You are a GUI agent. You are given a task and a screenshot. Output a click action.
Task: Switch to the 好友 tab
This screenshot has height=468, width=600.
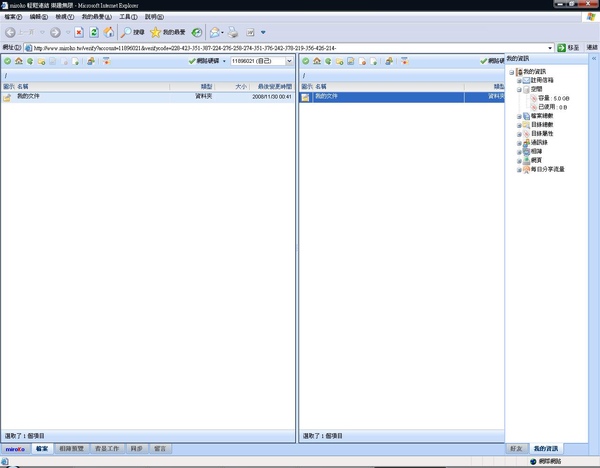(x=517, y=448)
